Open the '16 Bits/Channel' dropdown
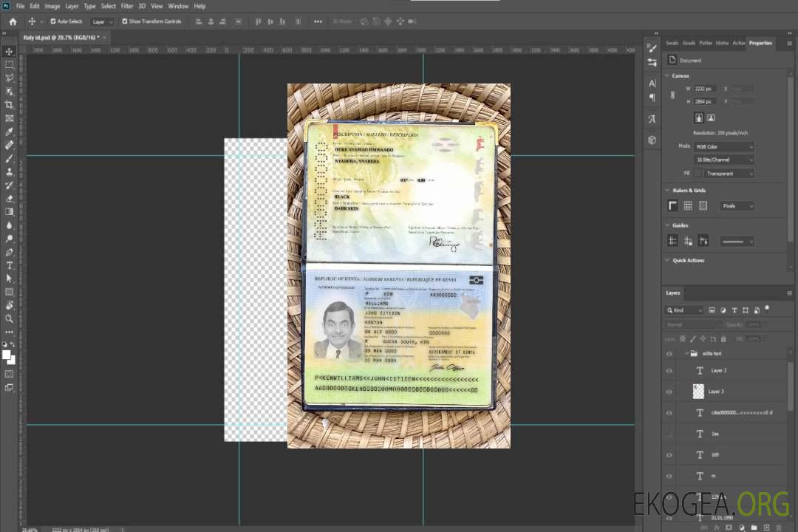The image size is (798, 532). tap(723, 160)
